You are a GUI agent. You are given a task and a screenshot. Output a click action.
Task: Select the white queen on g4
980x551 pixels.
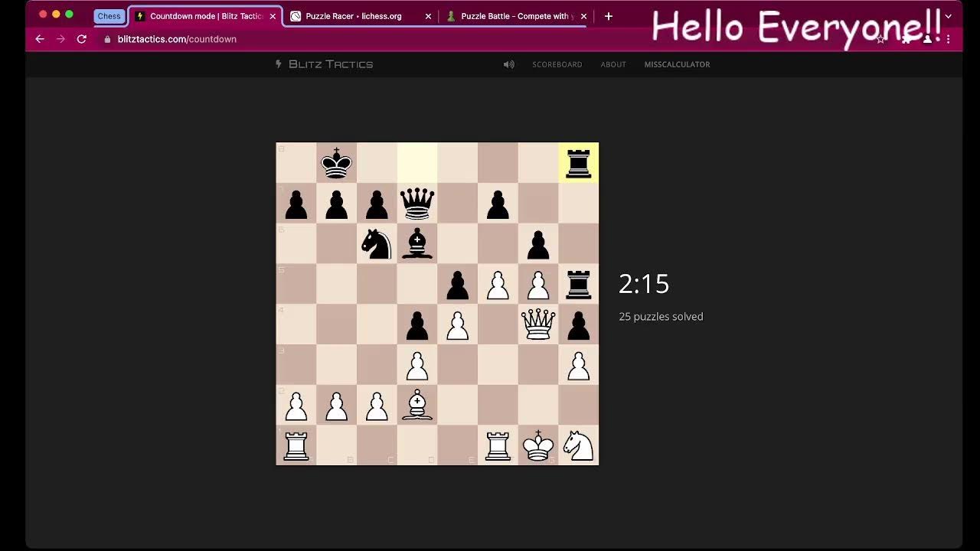pyautogui.click(x=538, y=324)
